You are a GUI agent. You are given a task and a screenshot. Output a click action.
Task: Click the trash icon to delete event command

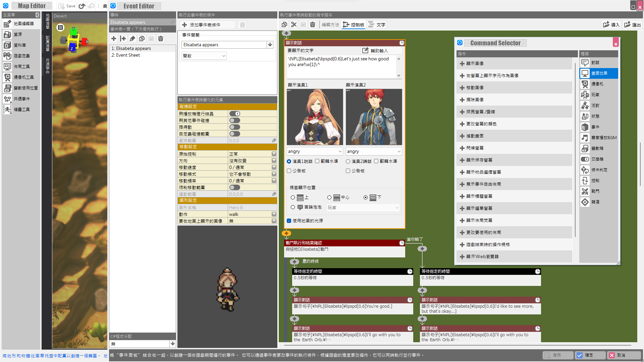click(x=313, y=24)
